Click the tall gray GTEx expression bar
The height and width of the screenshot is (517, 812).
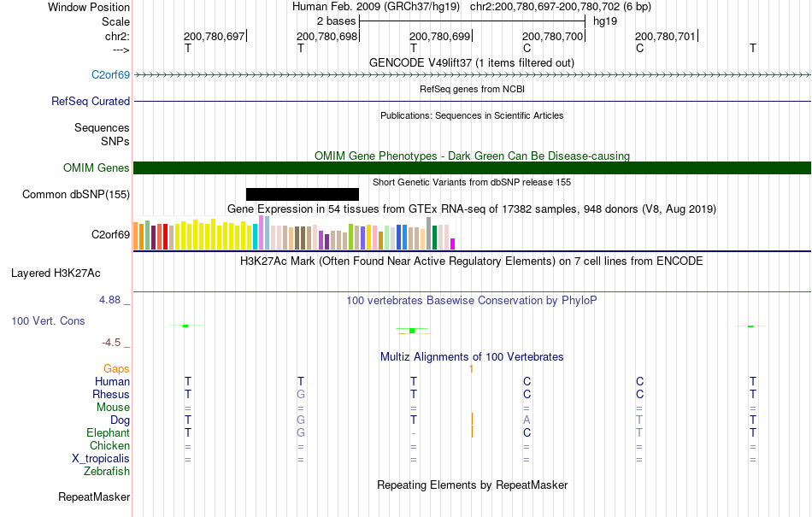pyautogui.click(x=429, y=233)
